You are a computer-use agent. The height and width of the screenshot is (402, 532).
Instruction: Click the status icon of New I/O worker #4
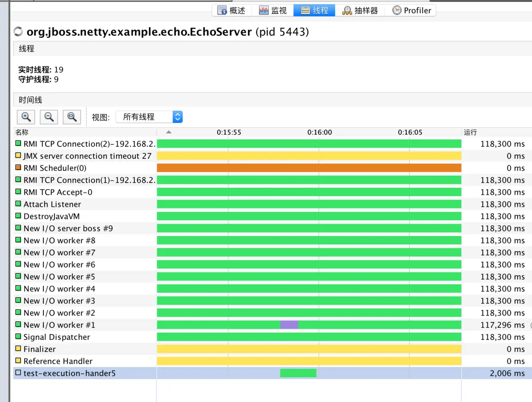click(x=18, y=288)
